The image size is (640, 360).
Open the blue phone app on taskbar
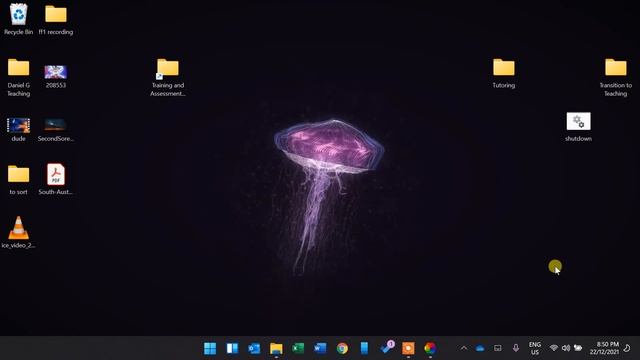364,348
